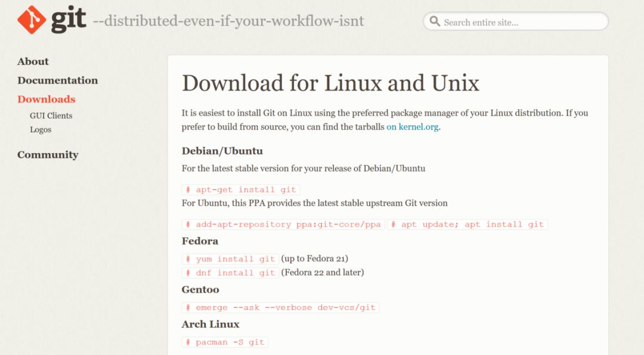Image resolution: width=644 pixels, height=355 pixels.
Task: Click the dnf install git command
Action: (230, 273)
